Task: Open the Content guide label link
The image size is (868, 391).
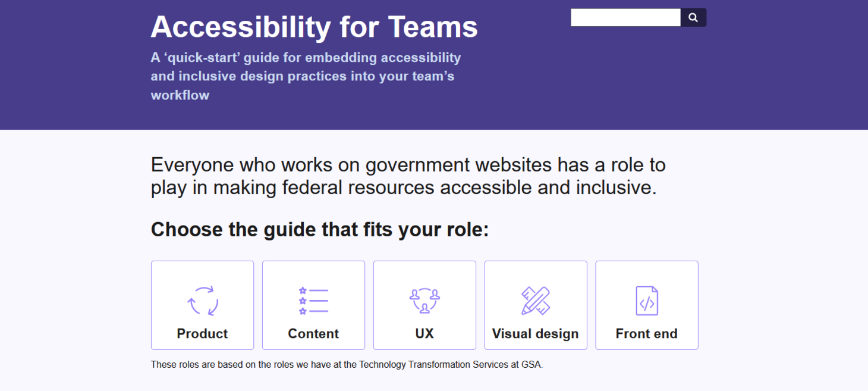Action: pyautogui.click(x=313, y=334)
